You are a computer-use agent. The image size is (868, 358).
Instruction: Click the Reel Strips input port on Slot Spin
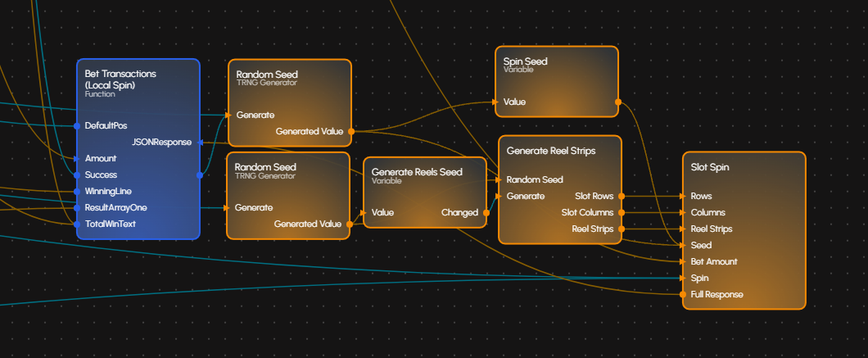point(683,229)
